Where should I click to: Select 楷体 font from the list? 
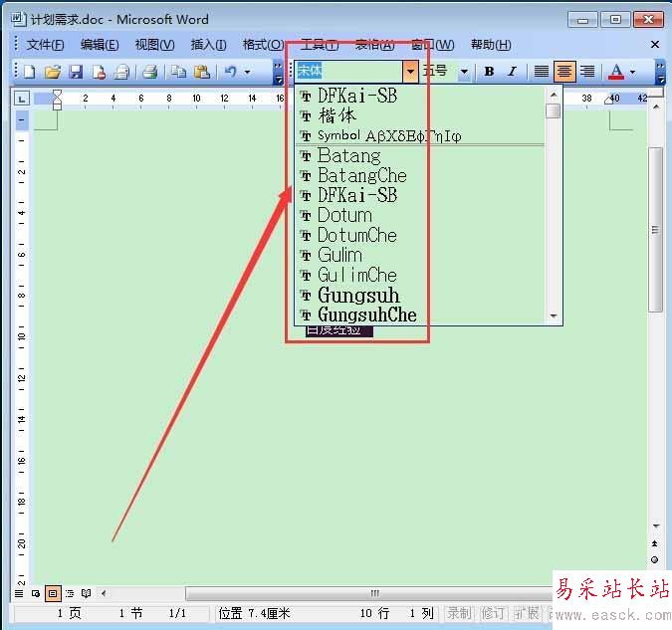pyautogui.click(x=420, y=115)
